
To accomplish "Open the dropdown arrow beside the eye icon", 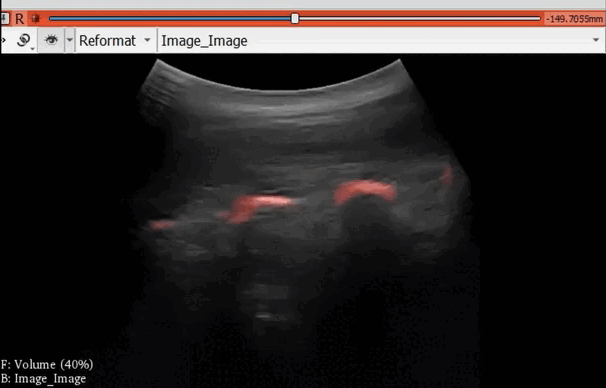I will click(x=70, y=40).
